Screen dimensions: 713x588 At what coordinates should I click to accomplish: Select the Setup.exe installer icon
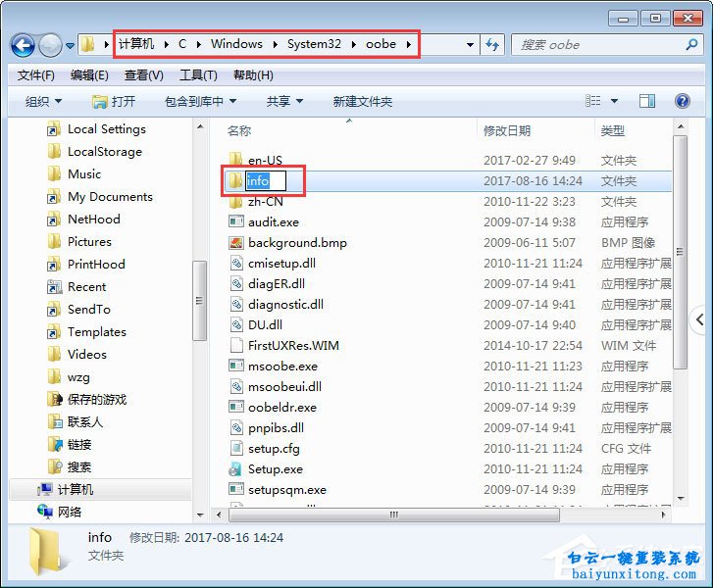[x=236, y=469]
